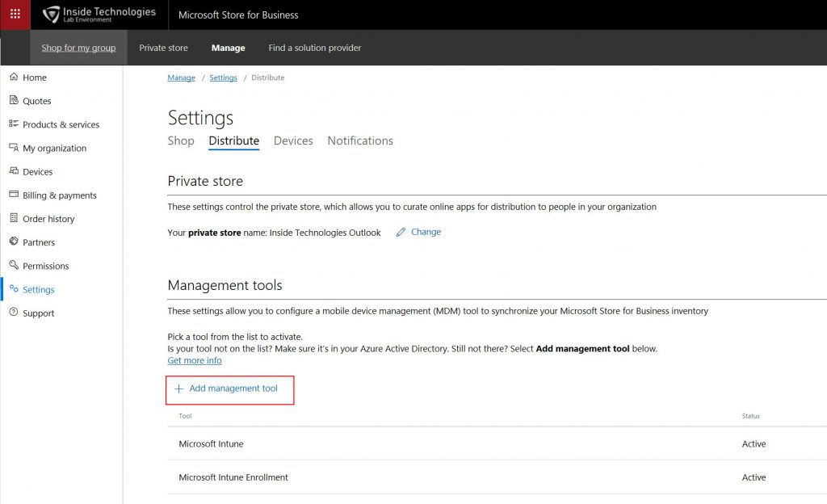Open the Get more info link
This screenshot has height=504, width=827.
195,360
